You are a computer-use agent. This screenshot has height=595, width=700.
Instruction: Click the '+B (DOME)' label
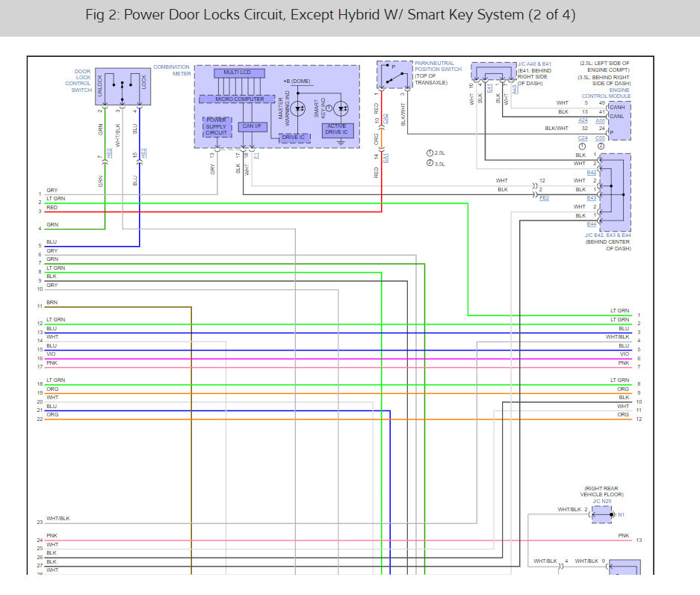pos(297,81)
